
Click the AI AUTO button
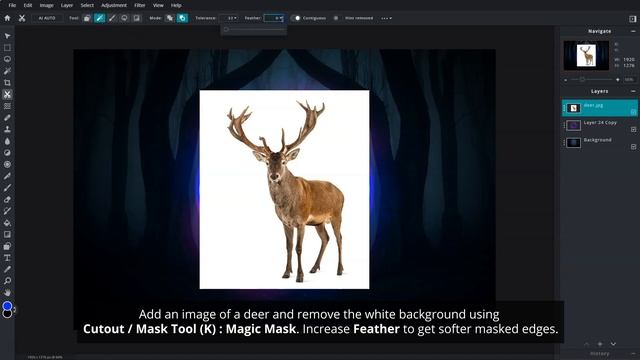[x=47, y=18]
